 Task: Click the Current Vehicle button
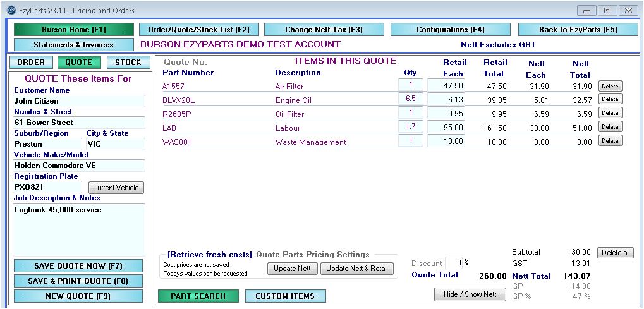(116, 188)
